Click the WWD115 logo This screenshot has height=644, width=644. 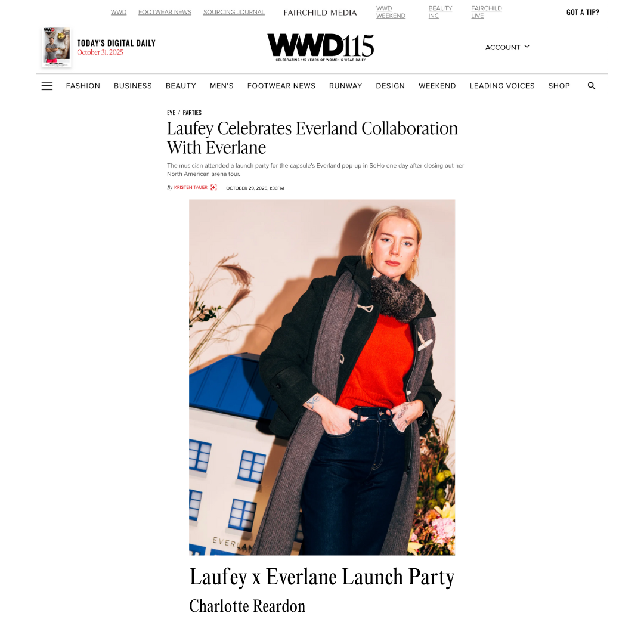[x=320, y=47]
